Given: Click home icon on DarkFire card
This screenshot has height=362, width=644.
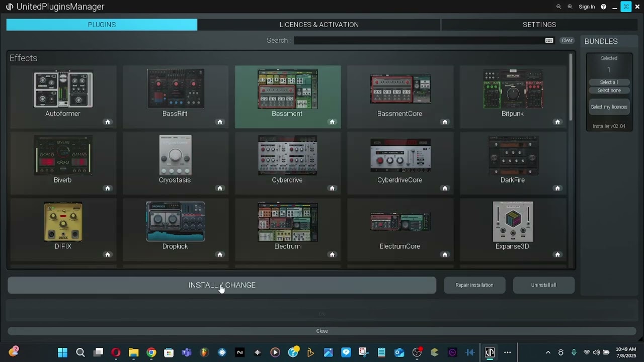Looking at the screenshot, I should pyautogui.click(x=557, y=188).
